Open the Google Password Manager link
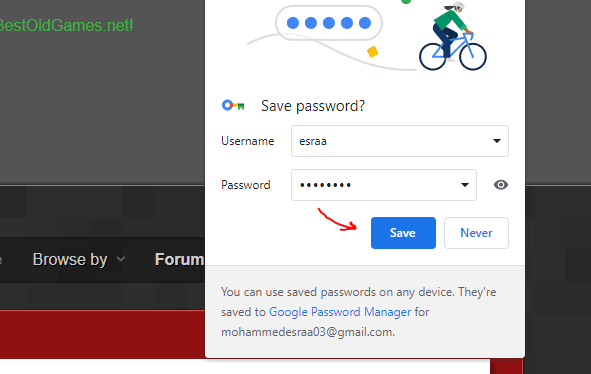591x374 pixels. click(x=340, y=312)
